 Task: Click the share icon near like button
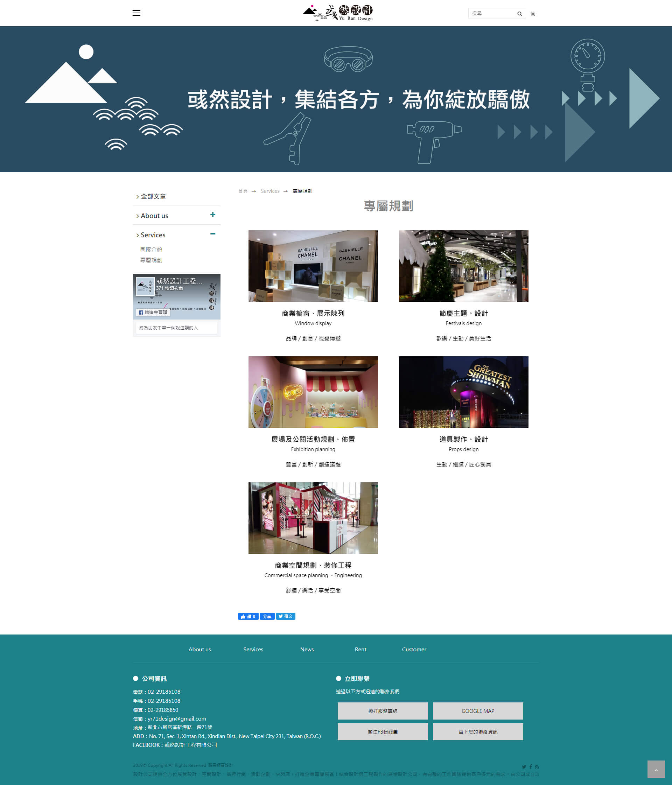[266, 616]
